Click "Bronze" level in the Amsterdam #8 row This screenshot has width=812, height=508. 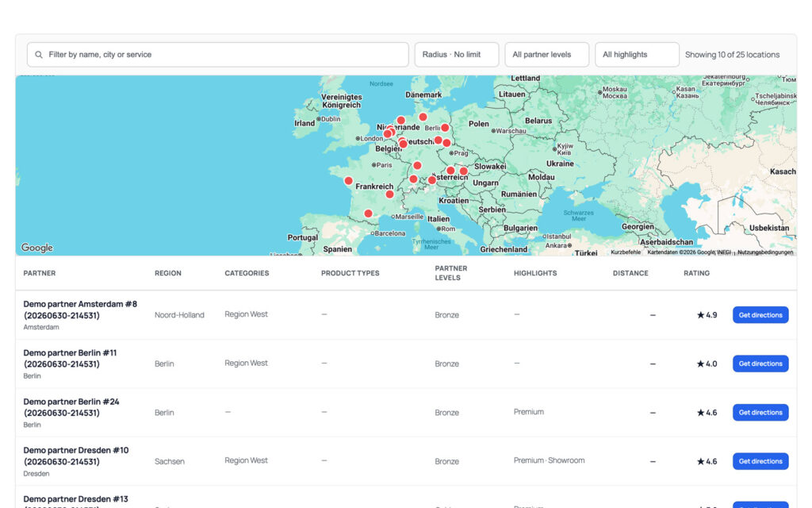447,314
